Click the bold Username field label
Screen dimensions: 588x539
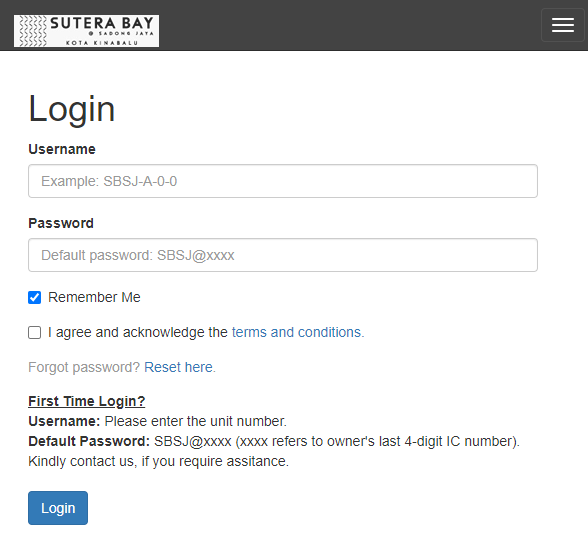62,149
